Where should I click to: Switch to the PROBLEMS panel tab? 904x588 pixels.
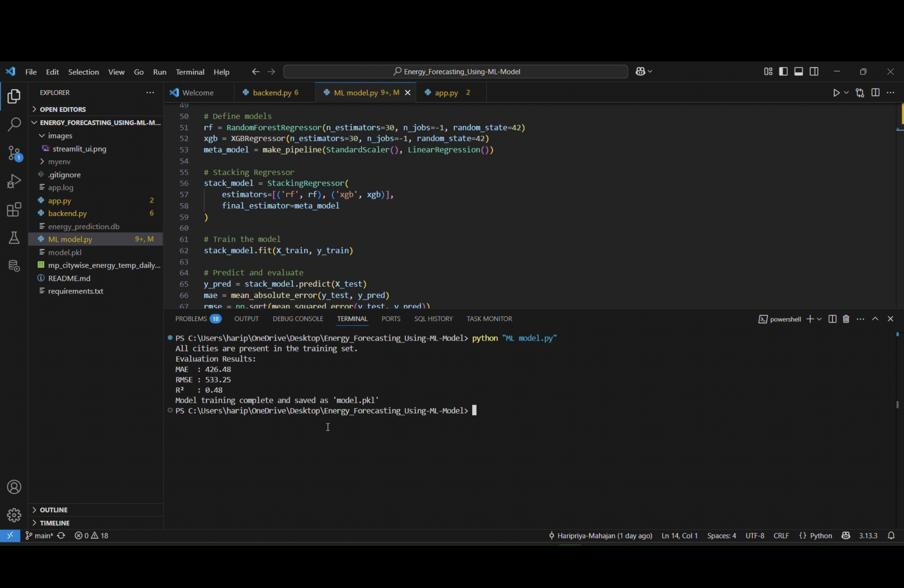pos(191,319)
